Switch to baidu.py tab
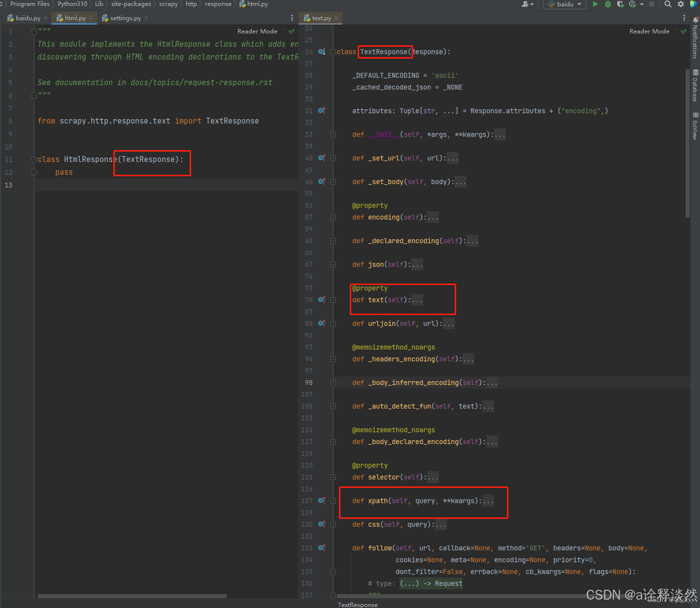 28,18
